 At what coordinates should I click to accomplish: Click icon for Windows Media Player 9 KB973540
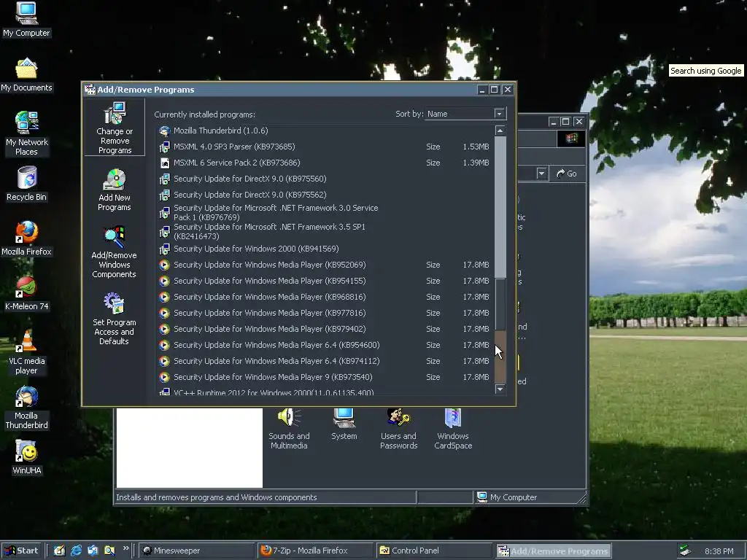pos(164,377)
